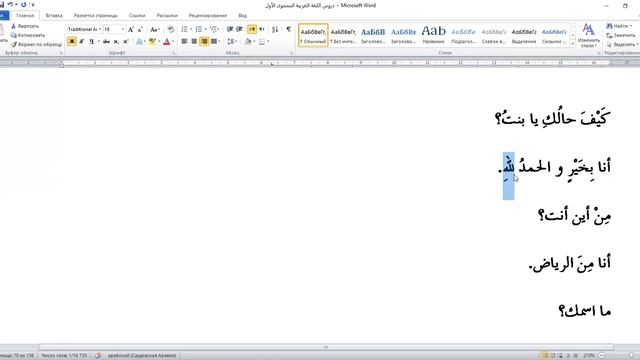Screen dimensions: 640x360
Task: Open the Review (Рецензирование) tab
Action: pyautogui.click(x=208, y=16)
